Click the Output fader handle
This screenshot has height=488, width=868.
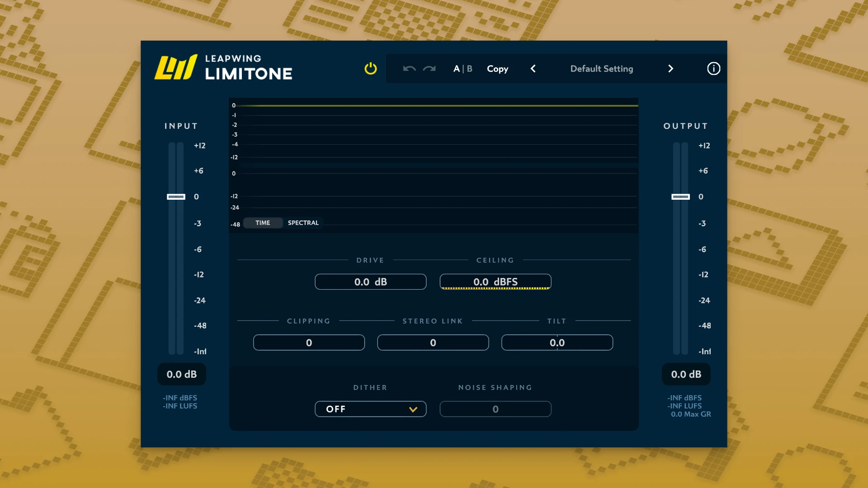pos(680,197)
